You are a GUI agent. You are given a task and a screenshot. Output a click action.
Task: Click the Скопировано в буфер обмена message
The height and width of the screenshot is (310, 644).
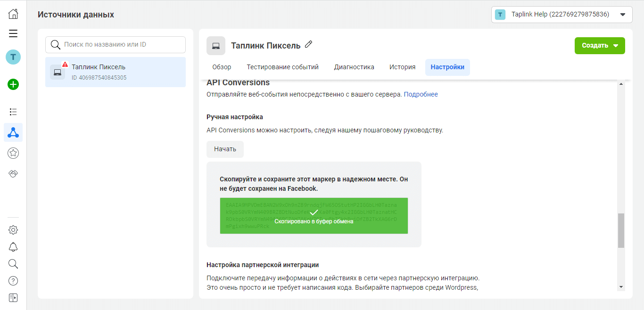[x=314, y=221]
